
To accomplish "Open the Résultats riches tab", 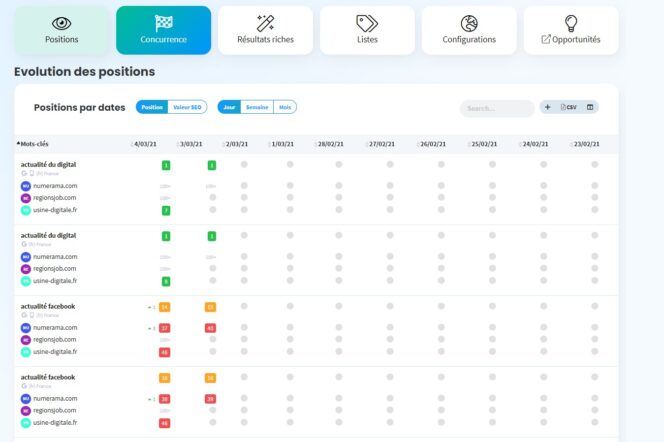I will coord(266,30).
